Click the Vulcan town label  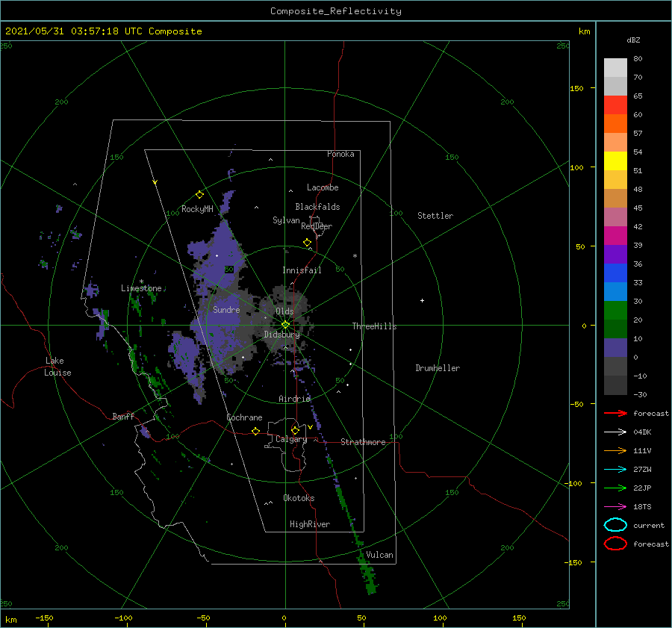click(380, 555)
